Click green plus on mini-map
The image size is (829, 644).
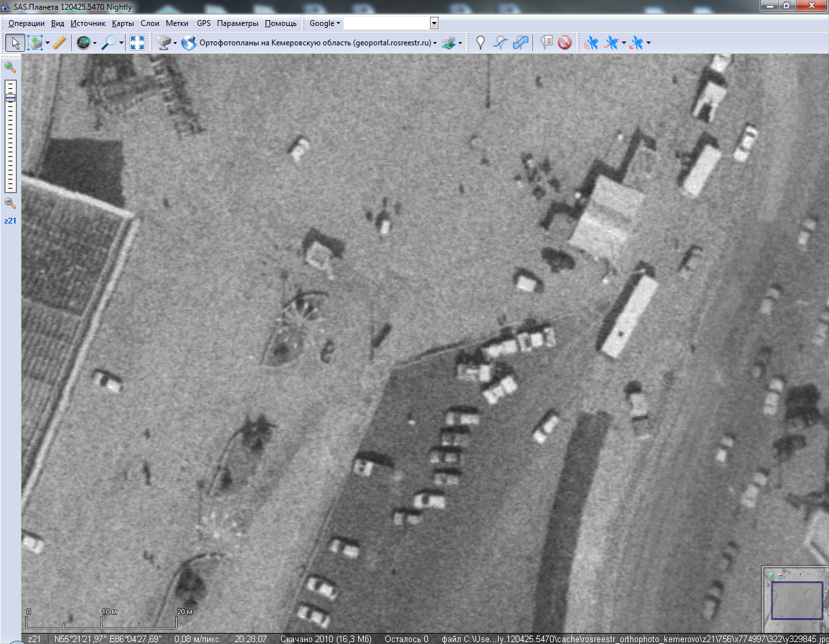[x=771, y=575]
